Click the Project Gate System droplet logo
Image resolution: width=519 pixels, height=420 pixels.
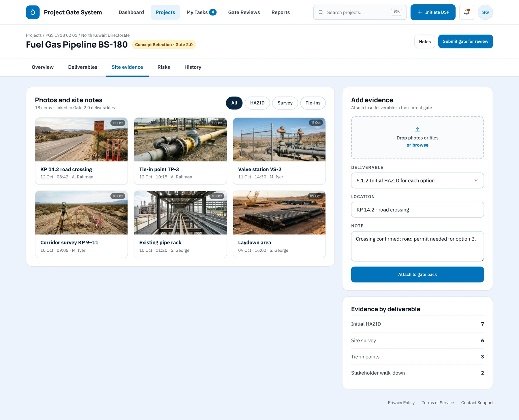[x=33, y=12]
